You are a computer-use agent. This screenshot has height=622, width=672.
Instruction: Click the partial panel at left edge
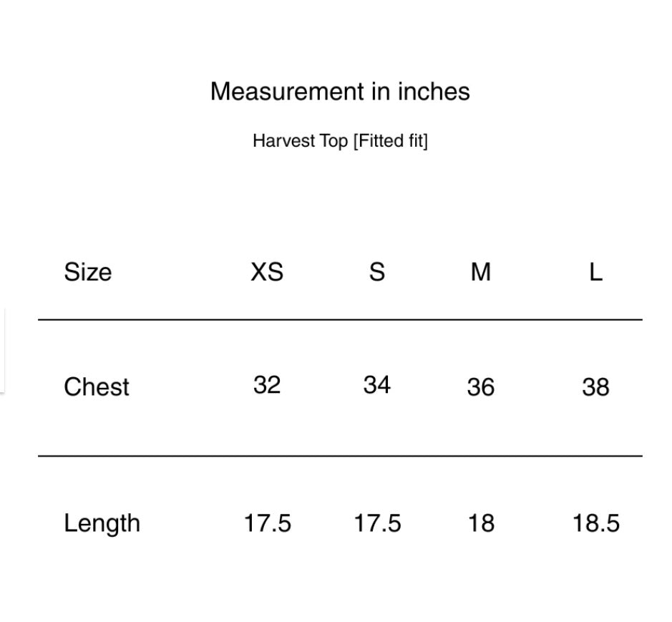[2, 351]
